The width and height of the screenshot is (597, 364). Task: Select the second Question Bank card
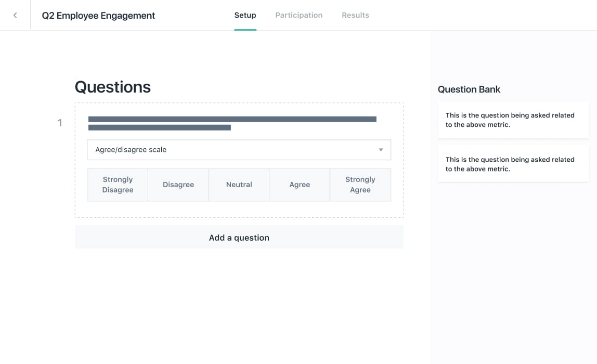513,164
